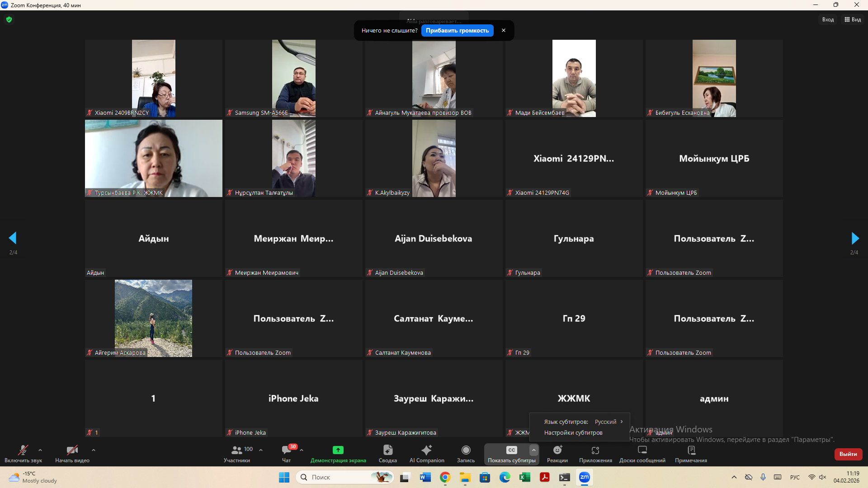Open the AI Companion
The image size is (868, 488).
[426, 450]
